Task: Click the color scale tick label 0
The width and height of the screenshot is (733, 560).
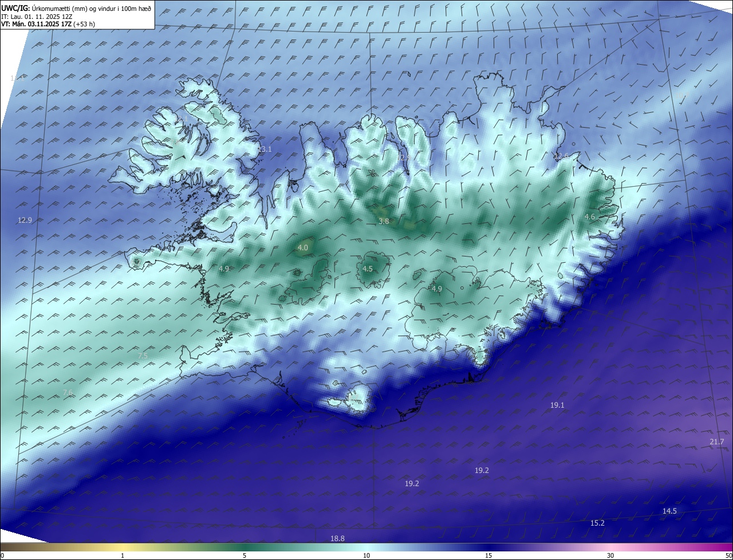Action: (x=2, y=555)
